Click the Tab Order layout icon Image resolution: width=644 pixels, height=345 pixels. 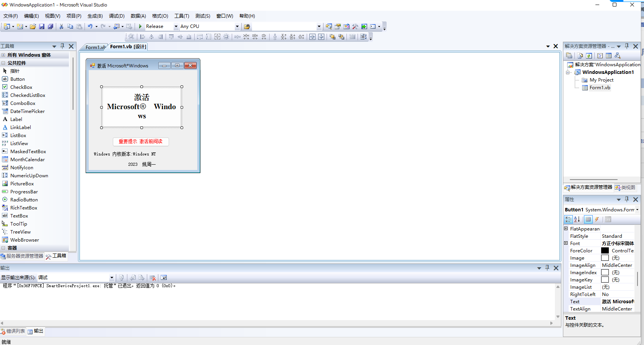tap(363, 37)
